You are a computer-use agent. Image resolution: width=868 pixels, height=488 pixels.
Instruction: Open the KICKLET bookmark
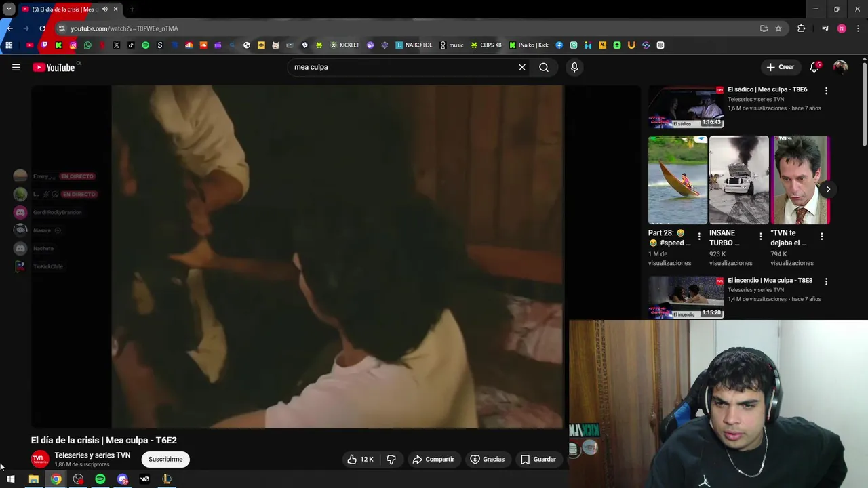[344, 45]
